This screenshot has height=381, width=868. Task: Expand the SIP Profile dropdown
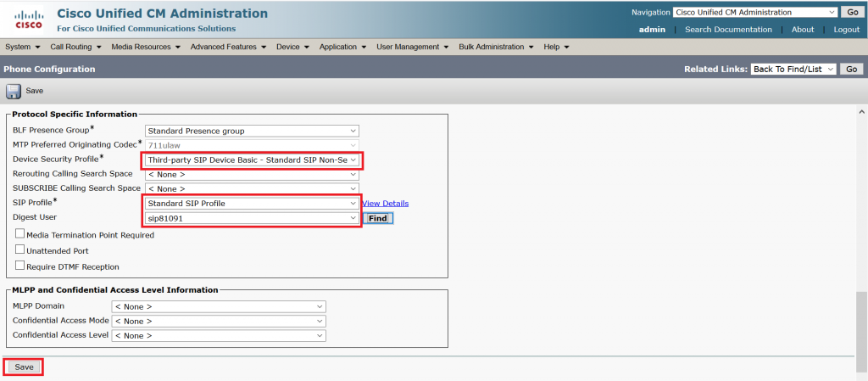pos(253,204)
